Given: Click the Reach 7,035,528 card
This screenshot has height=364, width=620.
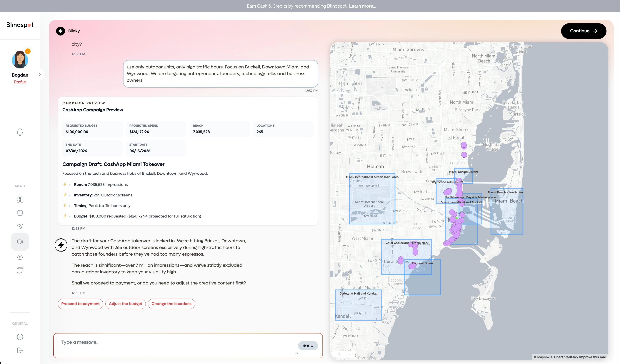Looking at the screenshot, I should point(220,129).
